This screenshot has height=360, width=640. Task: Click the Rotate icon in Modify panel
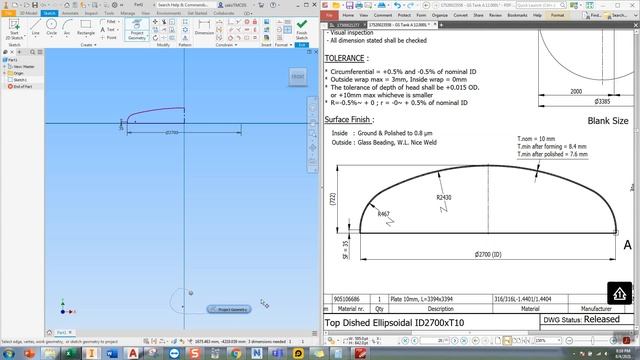[155, 38]
